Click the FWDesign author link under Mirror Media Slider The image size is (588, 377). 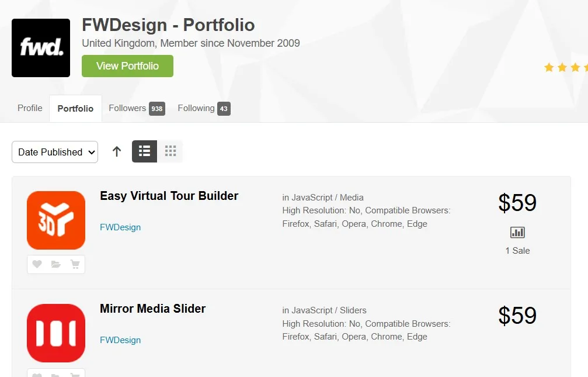pos(120,340)
